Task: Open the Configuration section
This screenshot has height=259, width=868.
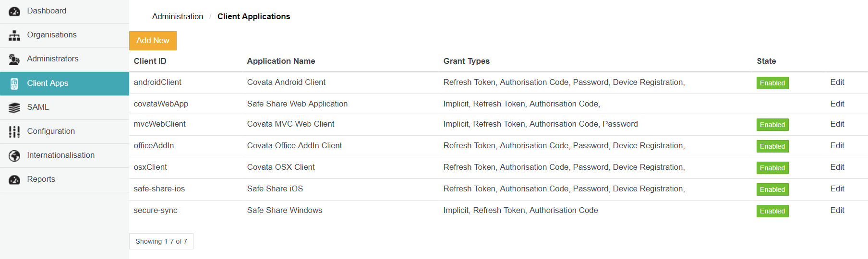Action: (64, 131)
